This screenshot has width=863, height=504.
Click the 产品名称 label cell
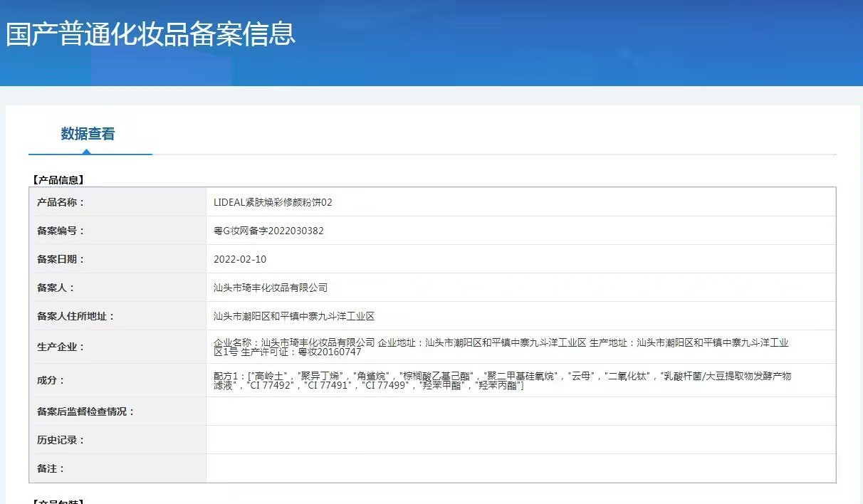tap(117, 202)
